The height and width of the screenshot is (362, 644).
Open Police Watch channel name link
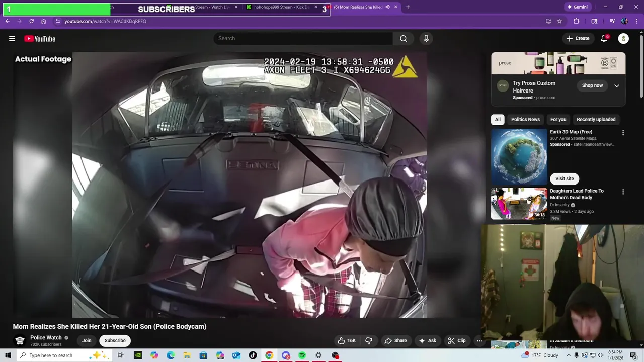46,338
